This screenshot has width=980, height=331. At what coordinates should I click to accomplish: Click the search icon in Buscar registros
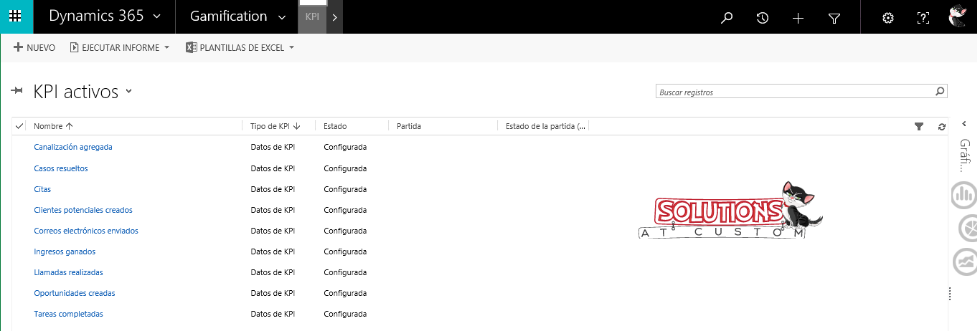point(940,92)
